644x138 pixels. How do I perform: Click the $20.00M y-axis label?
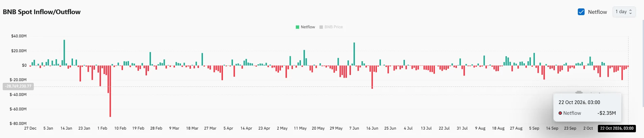(19, 51)
